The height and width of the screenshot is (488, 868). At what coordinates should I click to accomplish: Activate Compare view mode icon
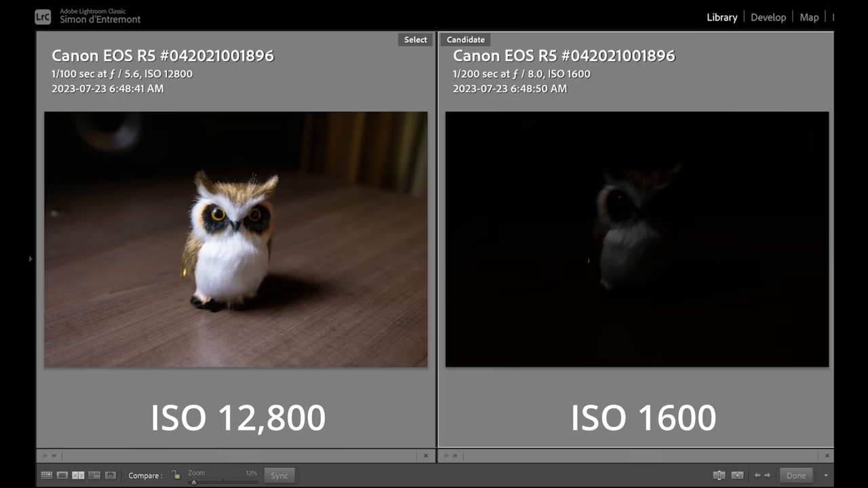click(x=78, y=475)
